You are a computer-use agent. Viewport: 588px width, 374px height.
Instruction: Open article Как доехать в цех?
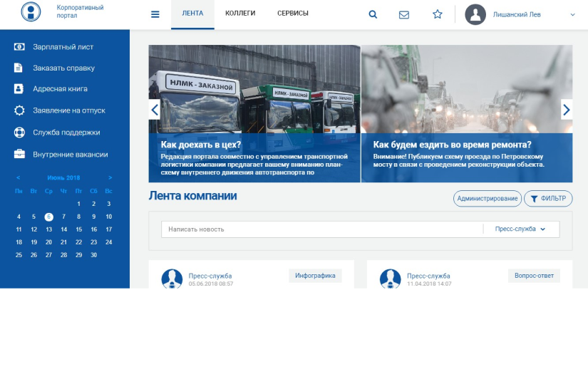coord(201,145)
